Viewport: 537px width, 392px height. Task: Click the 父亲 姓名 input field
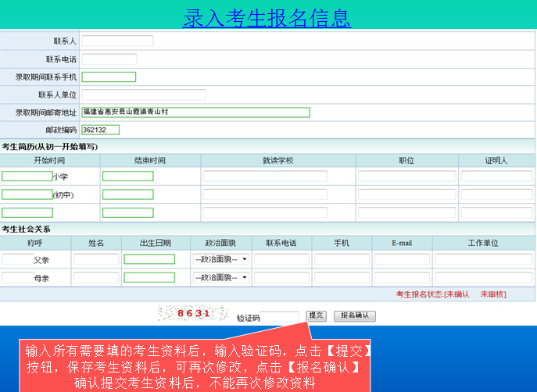[x=96, y=259]
